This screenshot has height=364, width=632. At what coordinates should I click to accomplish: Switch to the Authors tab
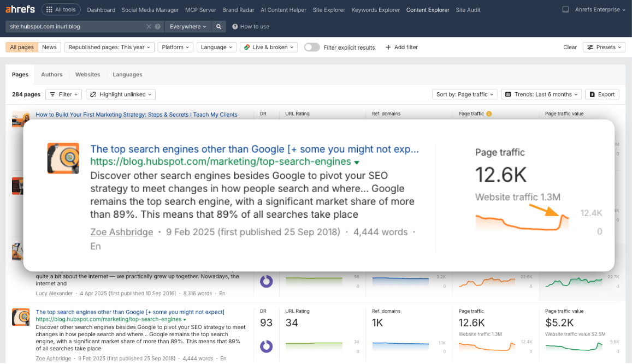coord(51,74)
